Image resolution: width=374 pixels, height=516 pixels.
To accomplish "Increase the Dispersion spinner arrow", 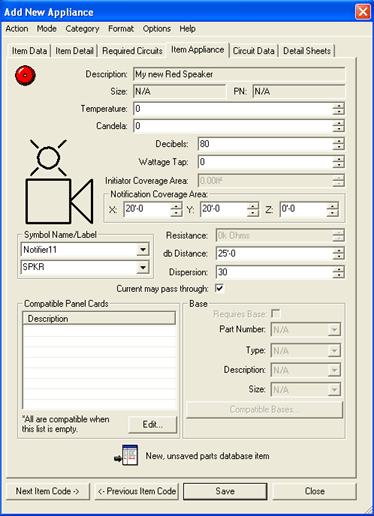I will (338, 269).
